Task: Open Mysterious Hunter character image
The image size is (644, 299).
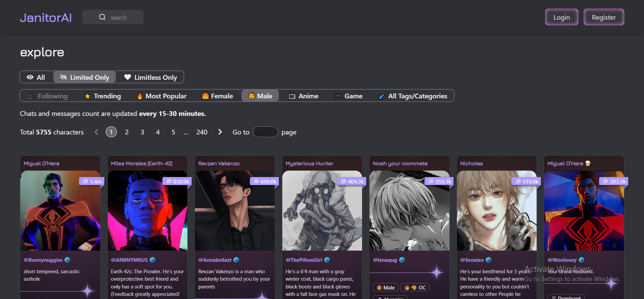Action: click(x=322, y=210)
